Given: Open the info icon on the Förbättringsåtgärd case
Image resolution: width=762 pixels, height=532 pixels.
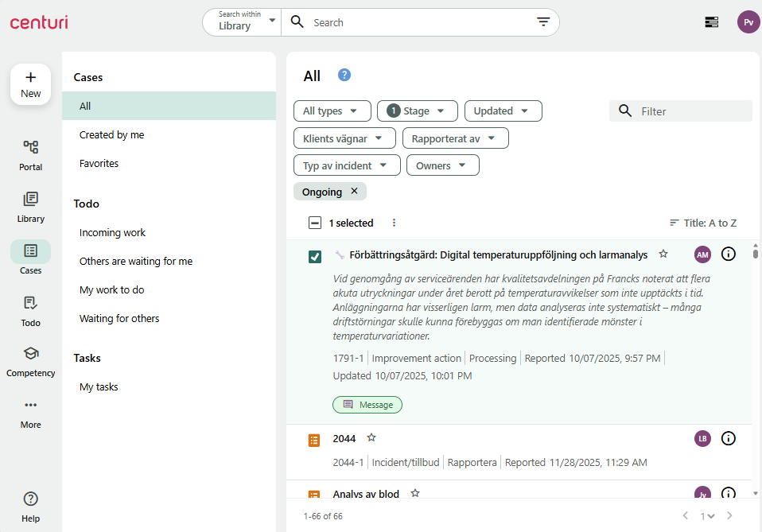Looking at the screenshot, I should click(729, 254).
